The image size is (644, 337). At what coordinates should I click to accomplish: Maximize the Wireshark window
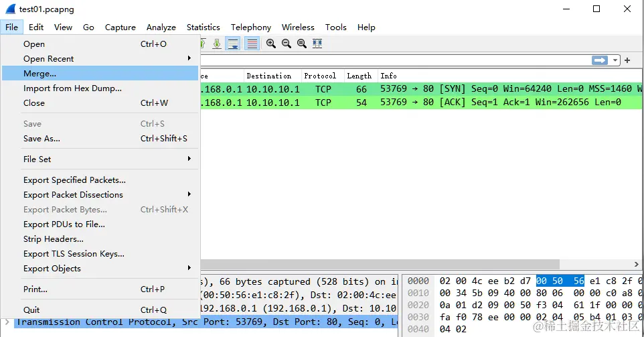click(x=596, y=9)
